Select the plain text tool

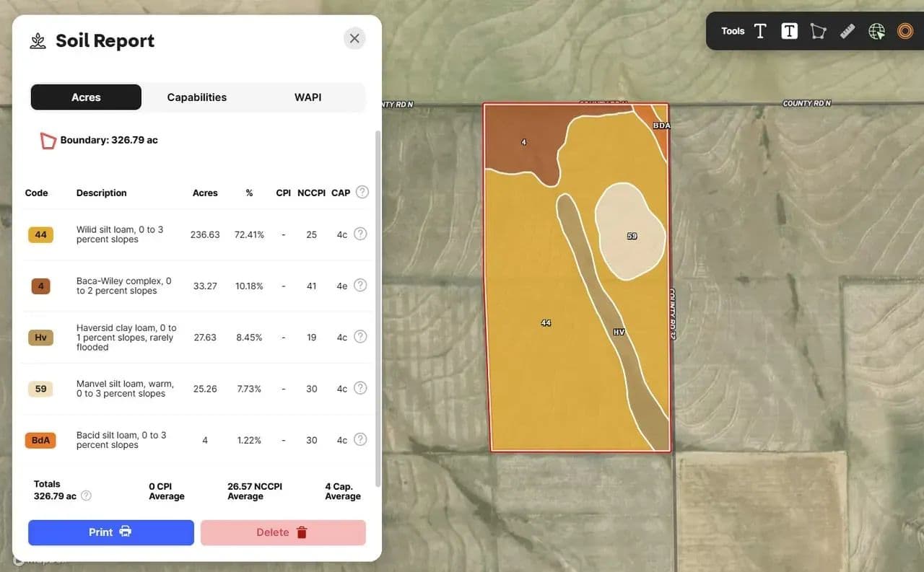click(x=760, y=31)
